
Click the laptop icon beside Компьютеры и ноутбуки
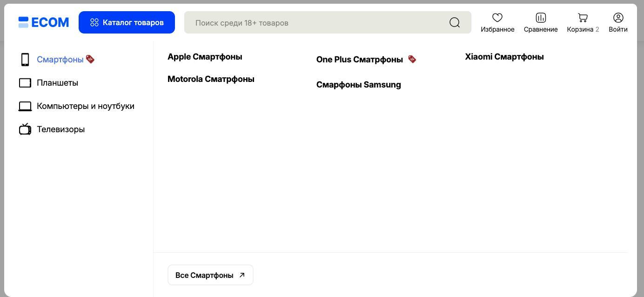[x=25, y=106]
